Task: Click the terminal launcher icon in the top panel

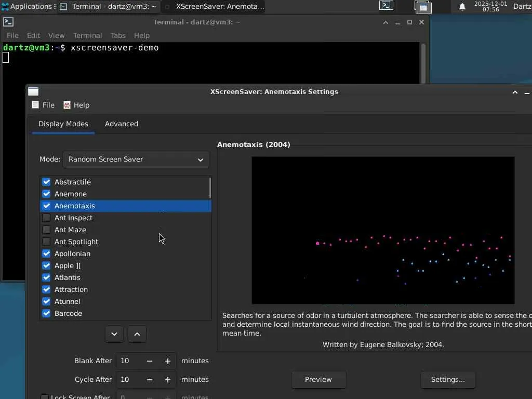Action: pos(386,6)
